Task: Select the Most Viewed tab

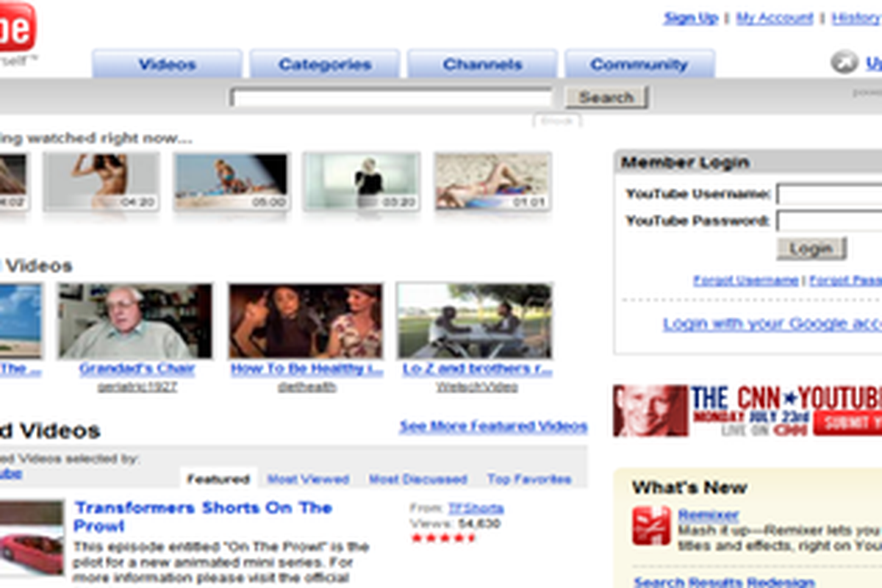Action: point(308,479)
